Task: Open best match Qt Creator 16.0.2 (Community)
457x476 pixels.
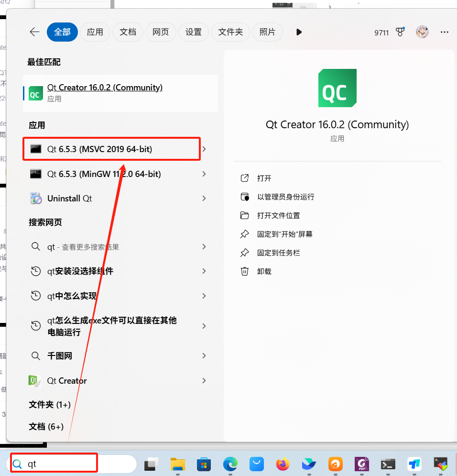Action: tap(120, 93)
